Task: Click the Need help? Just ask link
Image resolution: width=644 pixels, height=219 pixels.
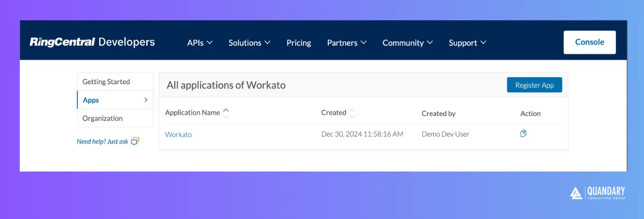Action: point(103,141)
